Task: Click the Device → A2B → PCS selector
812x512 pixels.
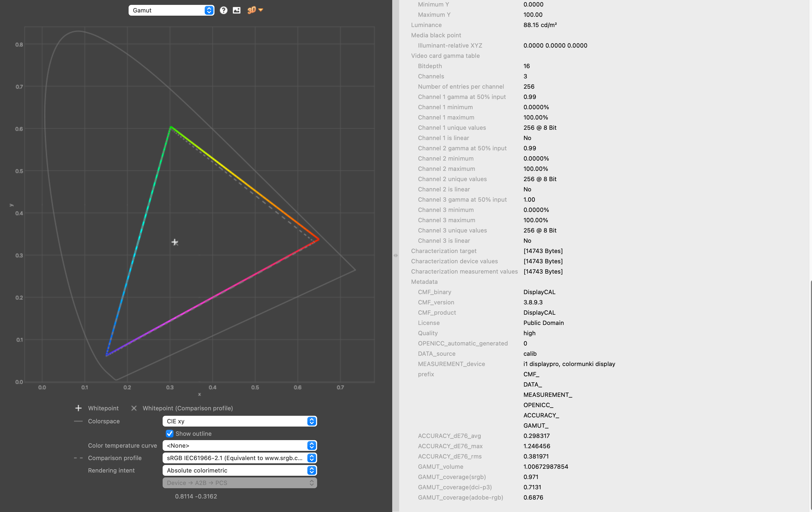Action: (x=239, y=483)
